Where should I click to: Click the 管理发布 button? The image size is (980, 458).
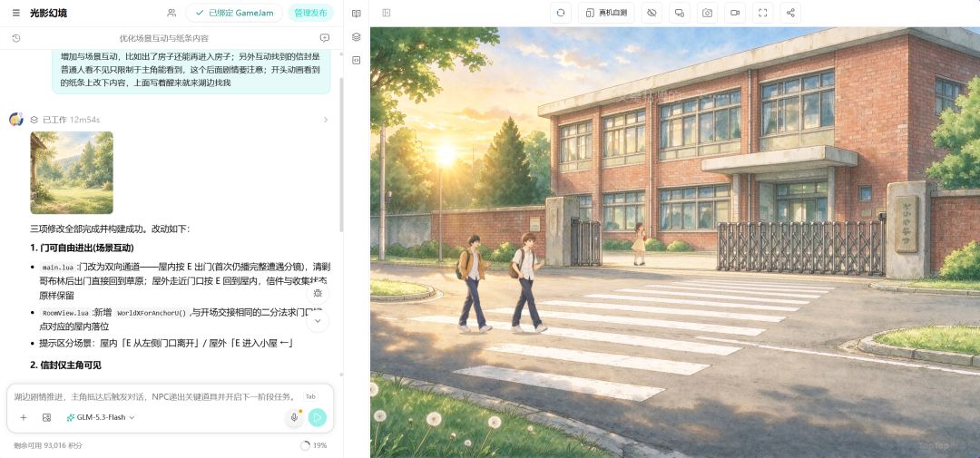pos(310,13)
